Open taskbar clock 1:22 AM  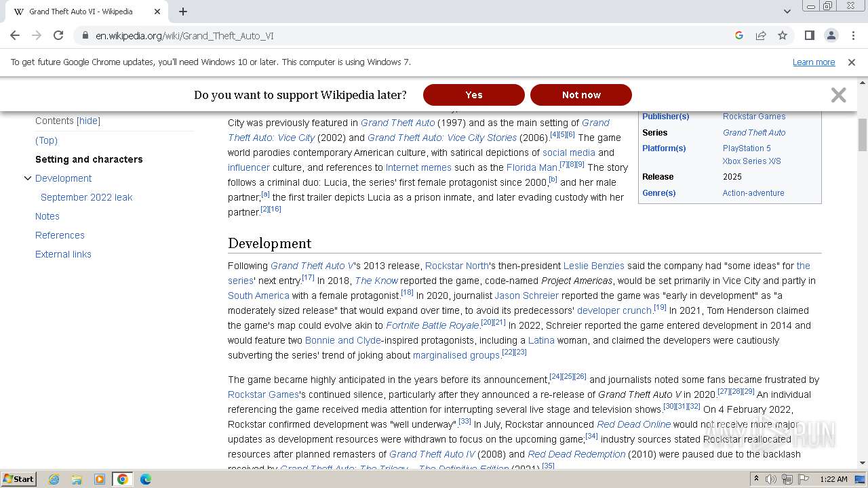tap(833, 479)
